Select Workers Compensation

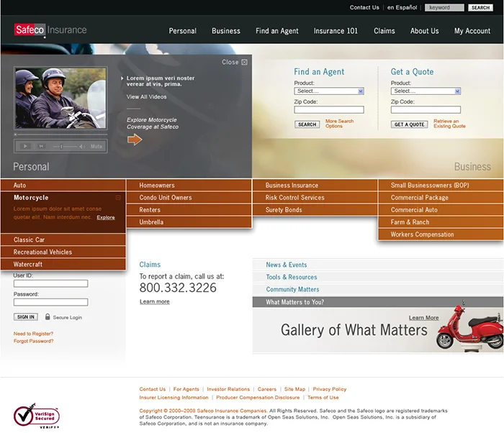tap(441, 234)
